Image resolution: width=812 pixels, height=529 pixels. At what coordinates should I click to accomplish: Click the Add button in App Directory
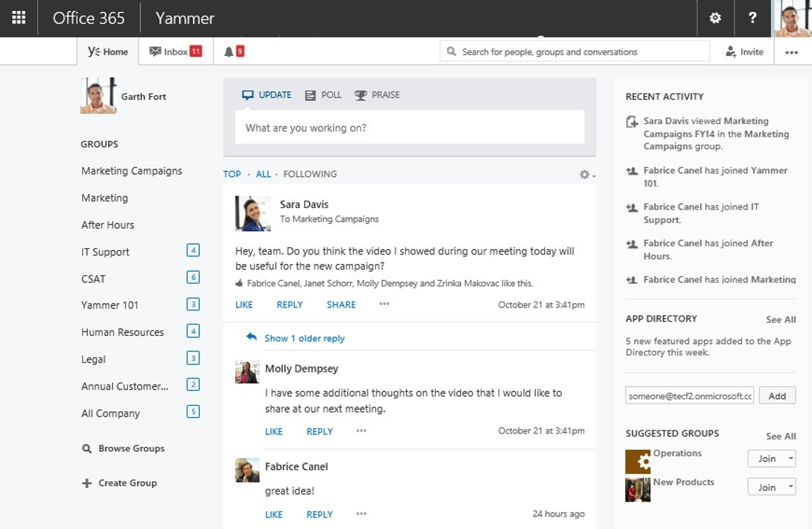point(777,395)
